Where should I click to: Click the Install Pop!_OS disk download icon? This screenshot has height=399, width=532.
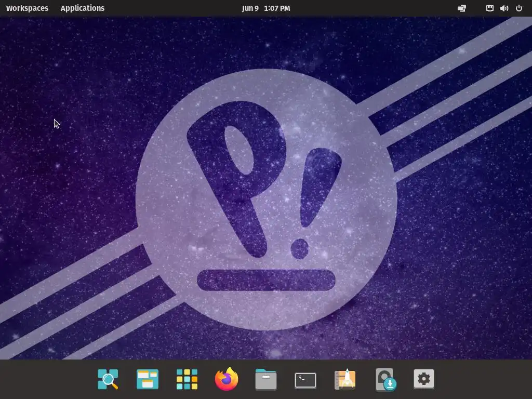(x=386, y=379)
